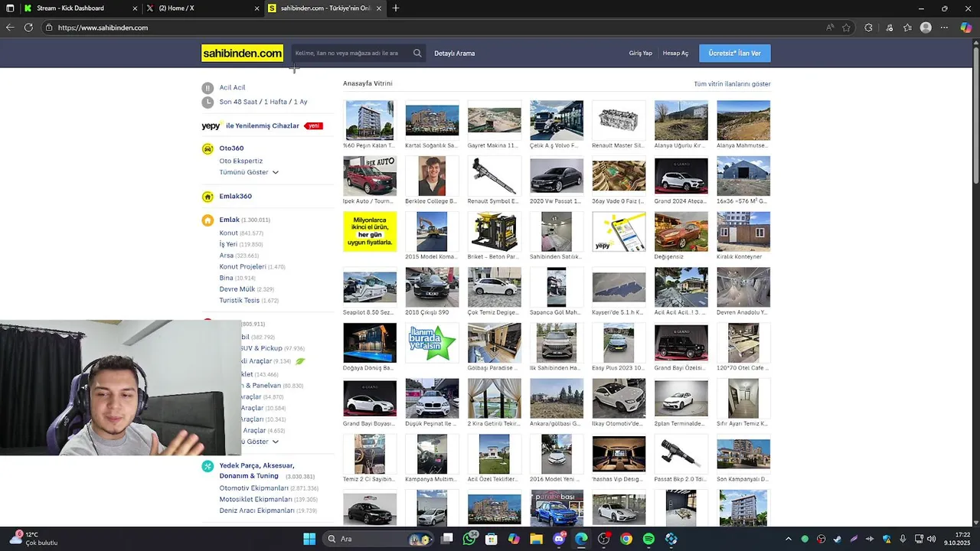Open Konut Projeleri category link
Screen dimensions: 980x551
[x=243, y=267]
